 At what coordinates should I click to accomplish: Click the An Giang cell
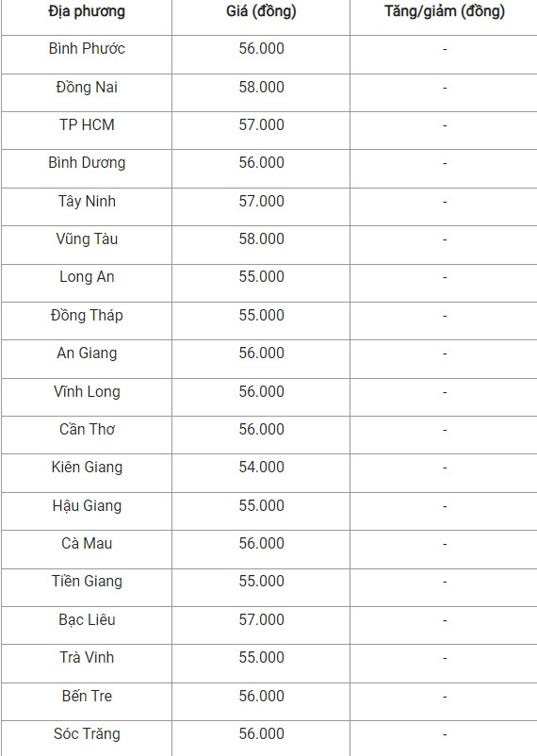point(87,353)
